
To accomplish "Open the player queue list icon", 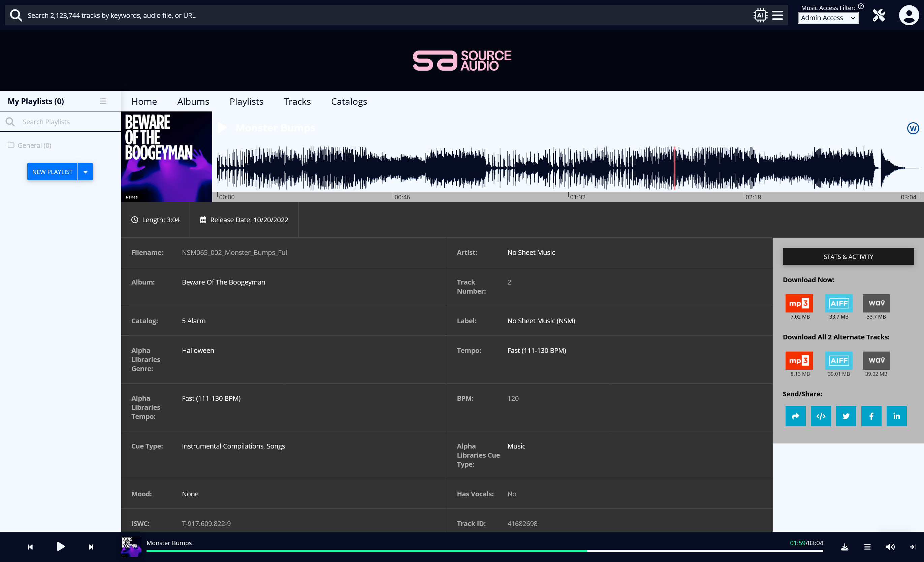I will tap(867, 547).
